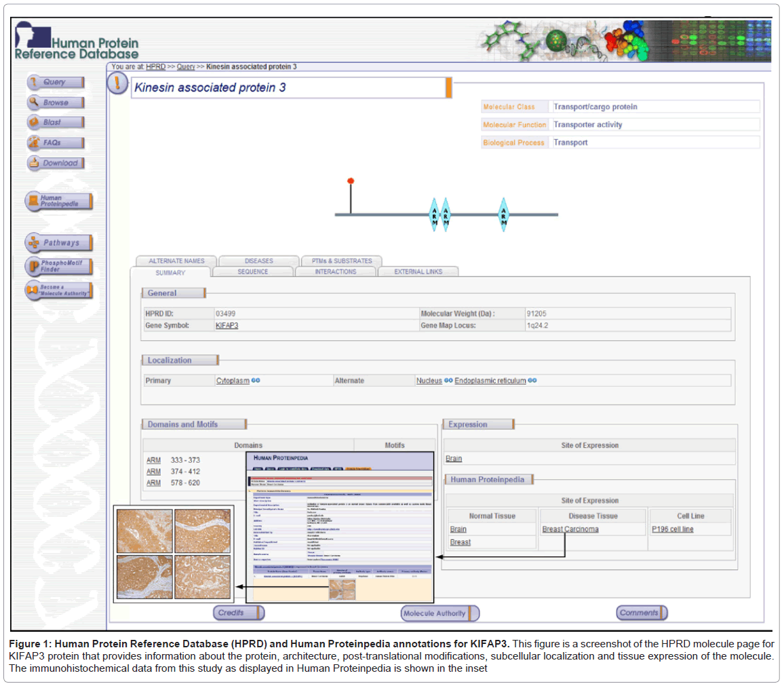784x686 pixels.
Task: Select the Blast sidebar button
Action: tap(56, 123)
